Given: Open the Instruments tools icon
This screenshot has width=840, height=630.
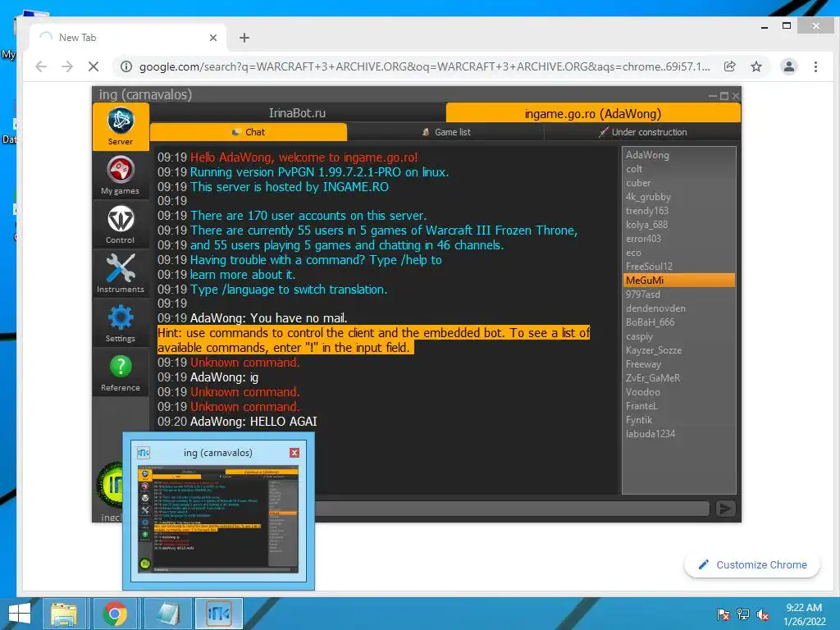Looking at the screenshot, I should click(x=121, y=274).
